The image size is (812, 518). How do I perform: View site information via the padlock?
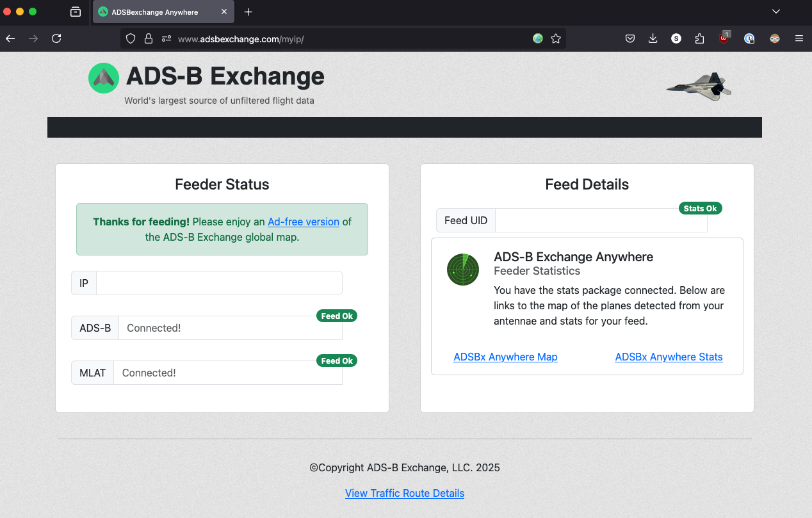148,38
